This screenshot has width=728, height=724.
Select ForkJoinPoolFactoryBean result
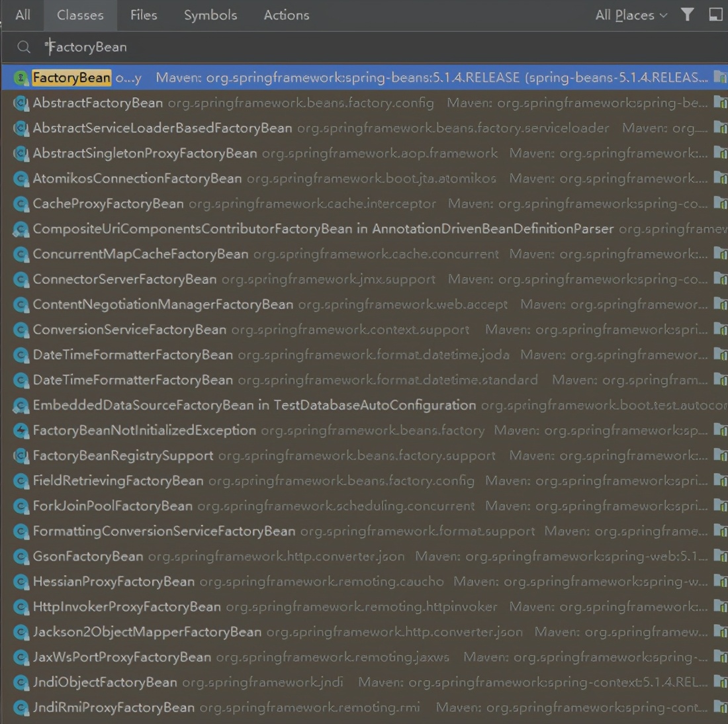pyautogui.click(x=365, y=506)
